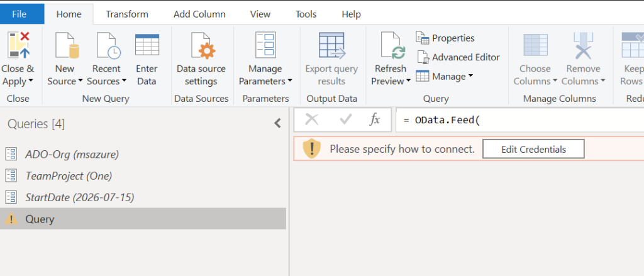
Task: Click the Queries [4] pane header
Action: click(x=36, y=124)
